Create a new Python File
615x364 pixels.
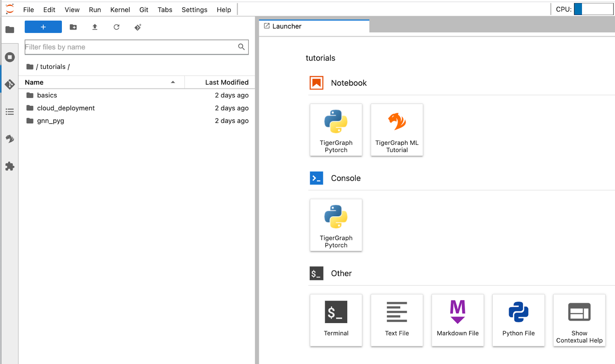click(x=518, y=320)
